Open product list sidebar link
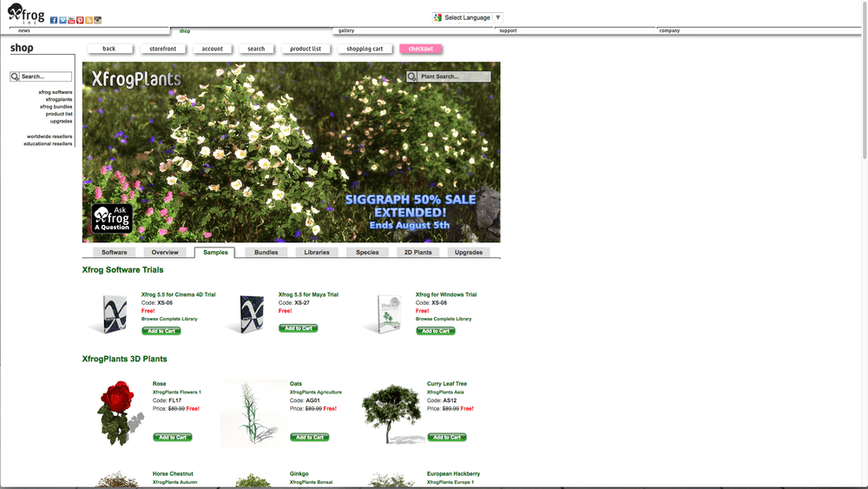The height and width of the screenshot is (489, 868). [59, 114]
